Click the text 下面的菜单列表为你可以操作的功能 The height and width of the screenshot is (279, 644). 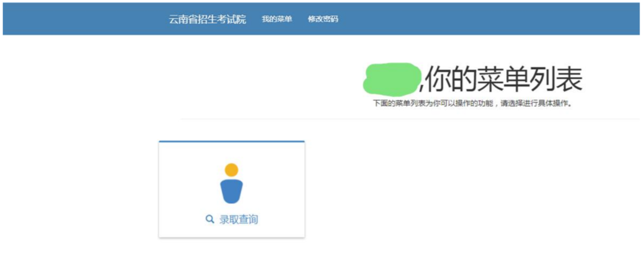coord(432,104)
